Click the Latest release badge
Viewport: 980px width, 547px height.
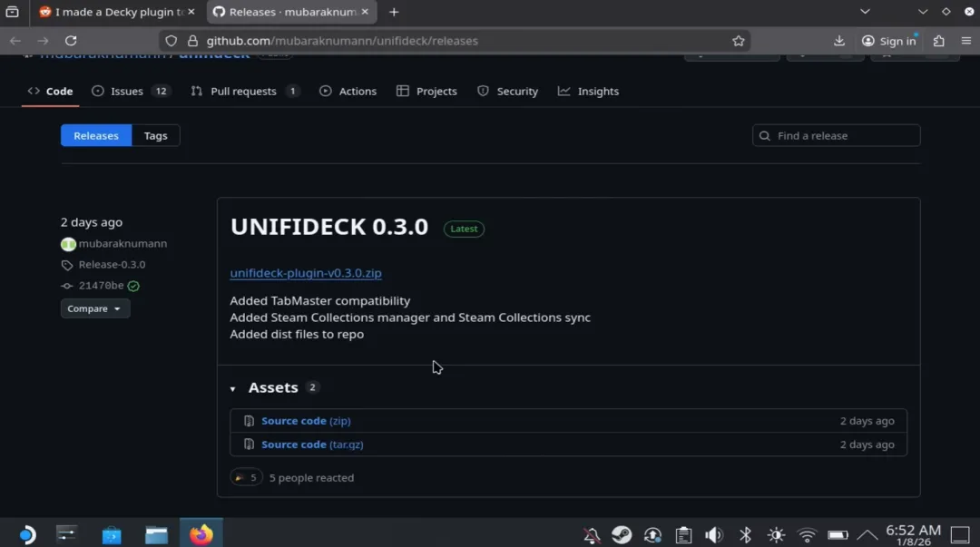[x=464, y=229]
